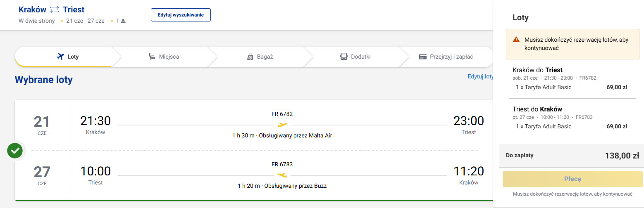Open the Miejsca step tab
The image size is (644, 208).
[164, 57]
